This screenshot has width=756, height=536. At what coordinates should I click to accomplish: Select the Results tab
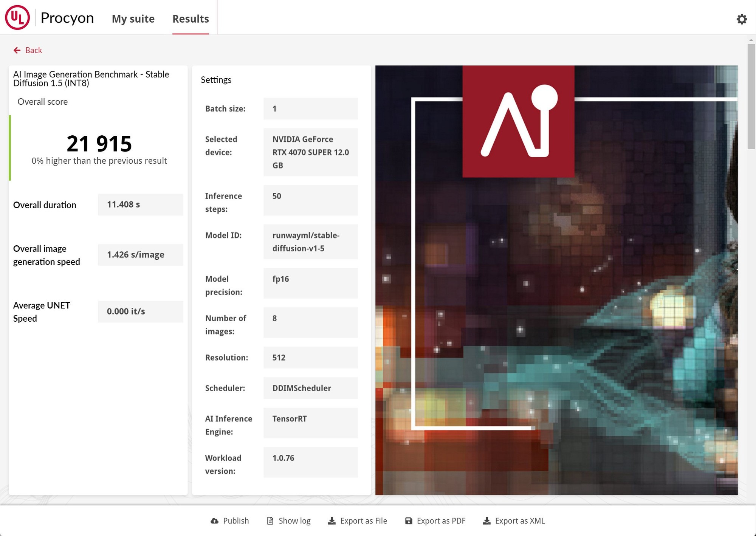pyautogui.click(x=190, y=19)
